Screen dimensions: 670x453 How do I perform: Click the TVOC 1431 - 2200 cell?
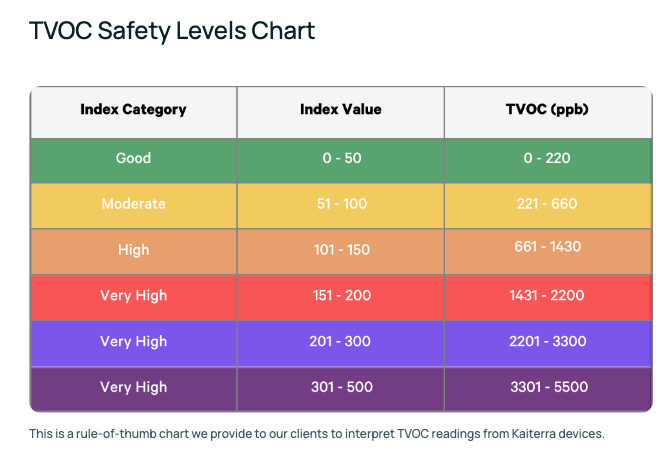coord(548,297)
